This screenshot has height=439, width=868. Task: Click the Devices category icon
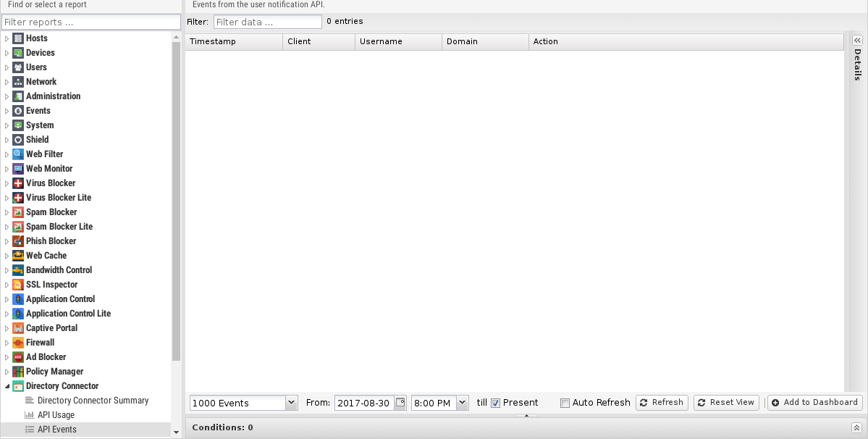[x=17, y=53]
